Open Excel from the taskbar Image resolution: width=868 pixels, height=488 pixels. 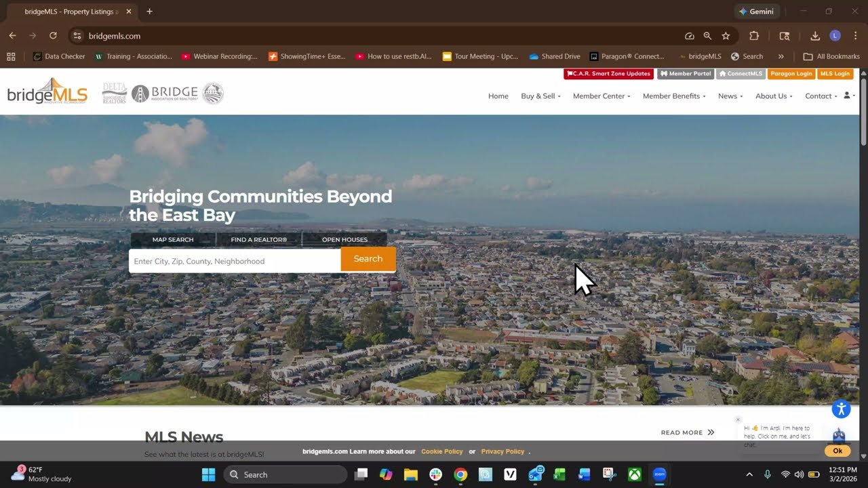[x=559, y=474]
